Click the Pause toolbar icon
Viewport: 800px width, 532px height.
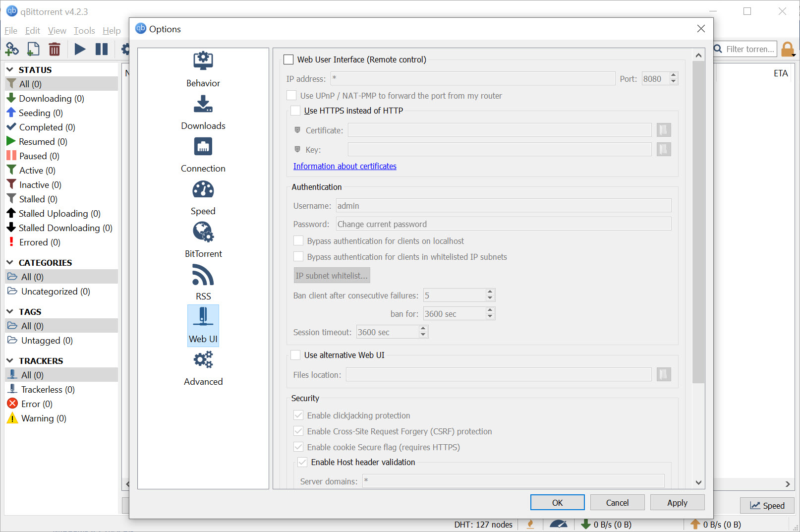[102, 49]
